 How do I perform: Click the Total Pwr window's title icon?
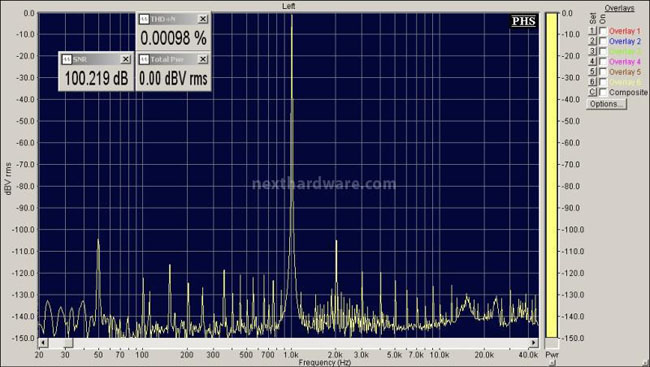point(144,60)
